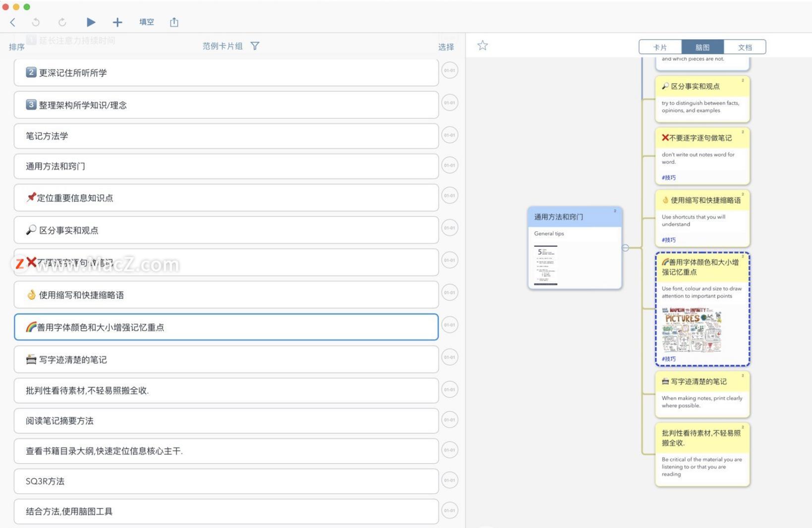Click the redo arrow icon
The image size is (812, 528).
tap(62, 22)
